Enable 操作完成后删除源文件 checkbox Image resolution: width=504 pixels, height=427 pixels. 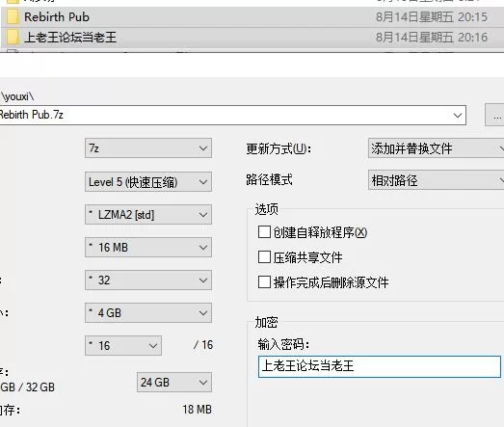tap(264, 282)
